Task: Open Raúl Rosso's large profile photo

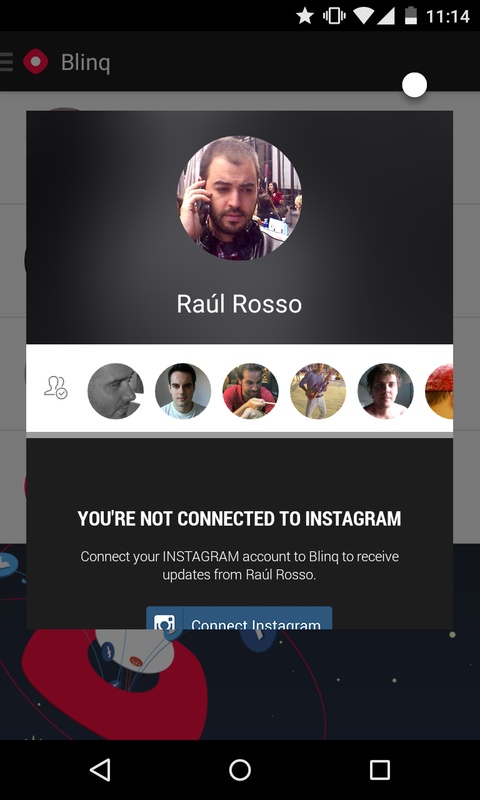Action: (x=239, y=198)
